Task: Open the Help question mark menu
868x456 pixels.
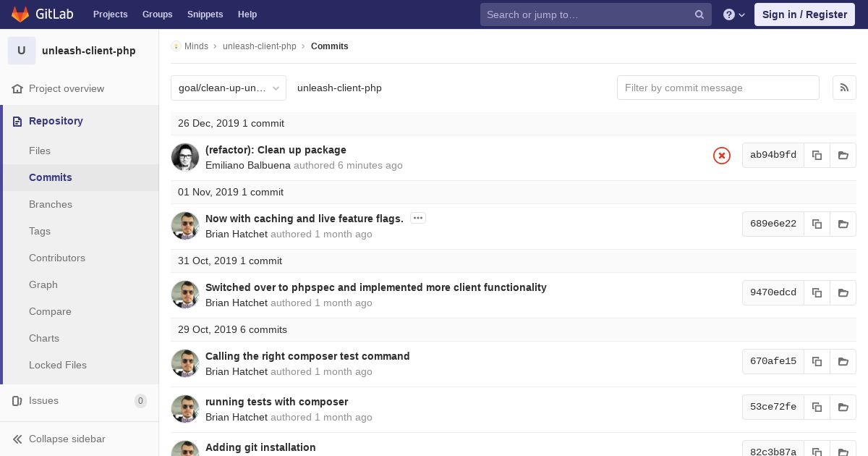Action: tap(734, 14)
